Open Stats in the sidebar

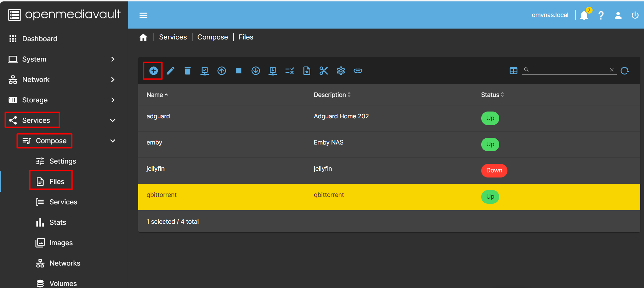(x=64, y=222)
